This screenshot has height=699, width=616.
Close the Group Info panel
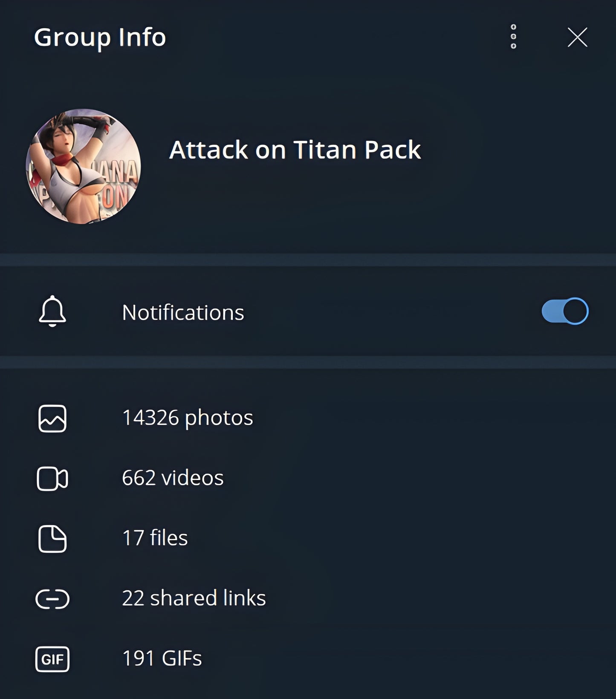coord(577,37)
